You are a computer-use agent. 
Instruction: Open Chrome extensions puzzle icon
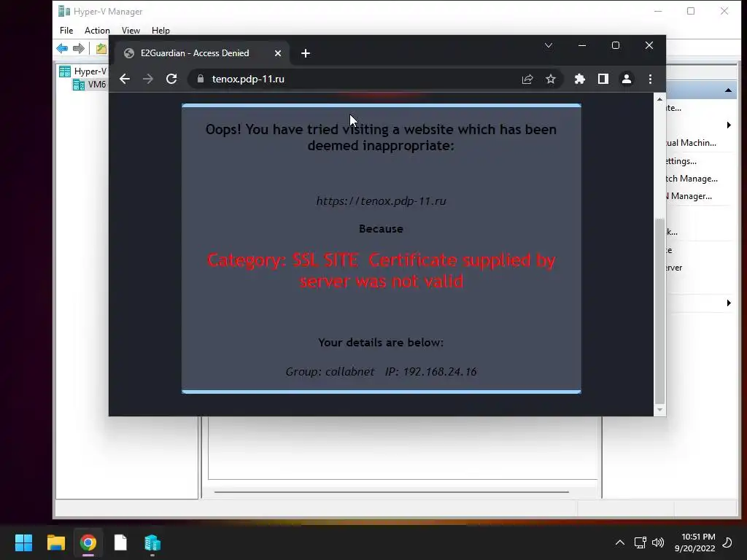click(x=580, y=79)
